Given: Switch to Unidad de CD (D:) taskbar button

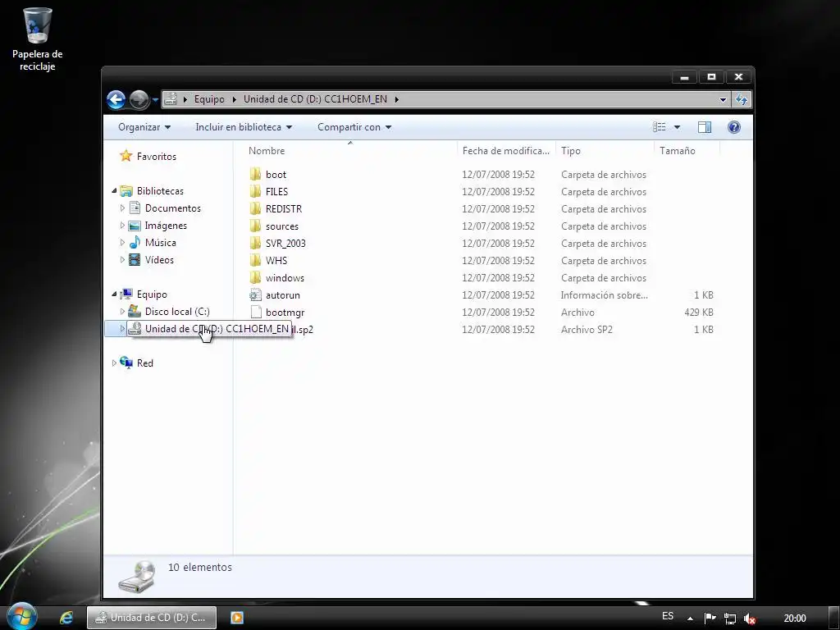Looking at the screenshot, I should pyautogui.click(x=152, y=617).
